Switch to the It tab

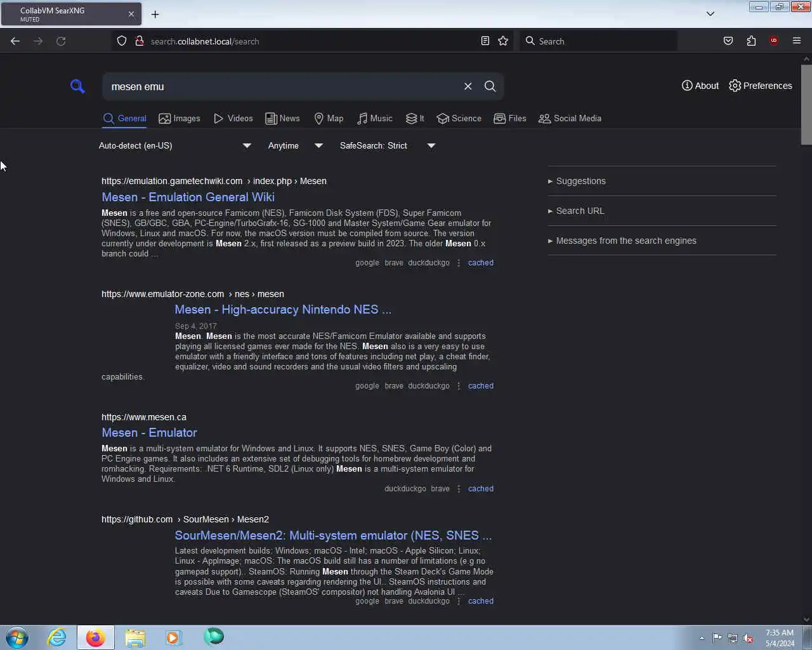(x=415, y=119)
